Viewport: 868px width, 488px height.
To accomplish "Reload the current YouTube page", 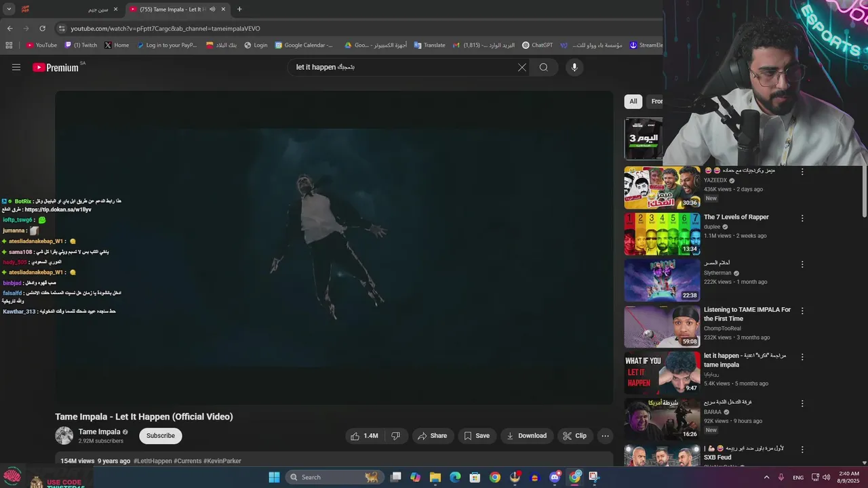I will coord(42,28).
